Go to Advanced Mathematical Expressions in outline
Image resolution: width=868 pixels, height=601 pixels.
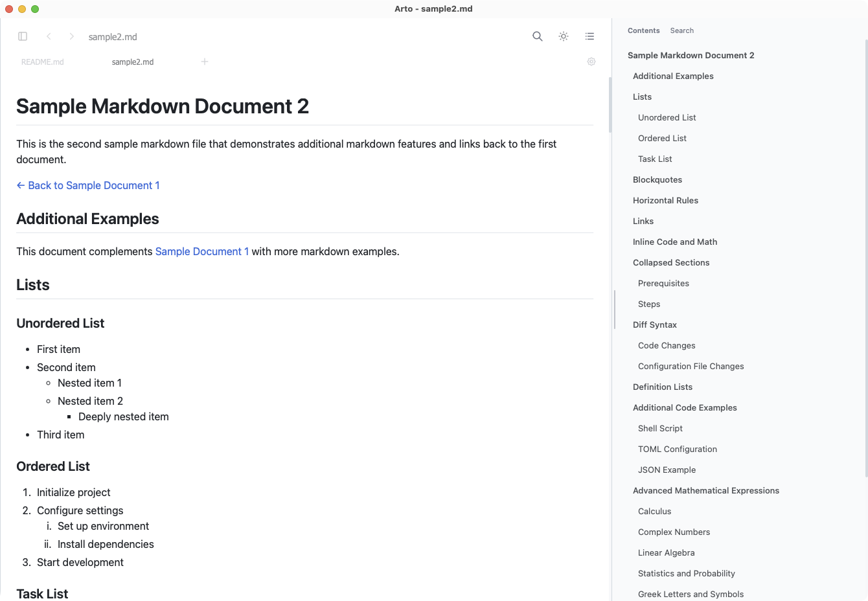[705, 490]
